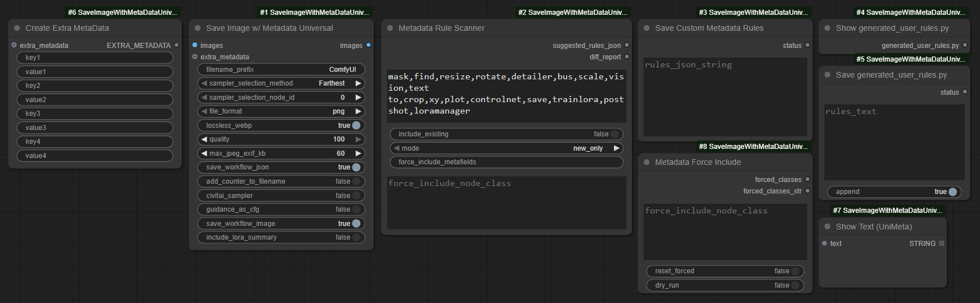Toggle save_workflow_image switch

coord(356,224)
